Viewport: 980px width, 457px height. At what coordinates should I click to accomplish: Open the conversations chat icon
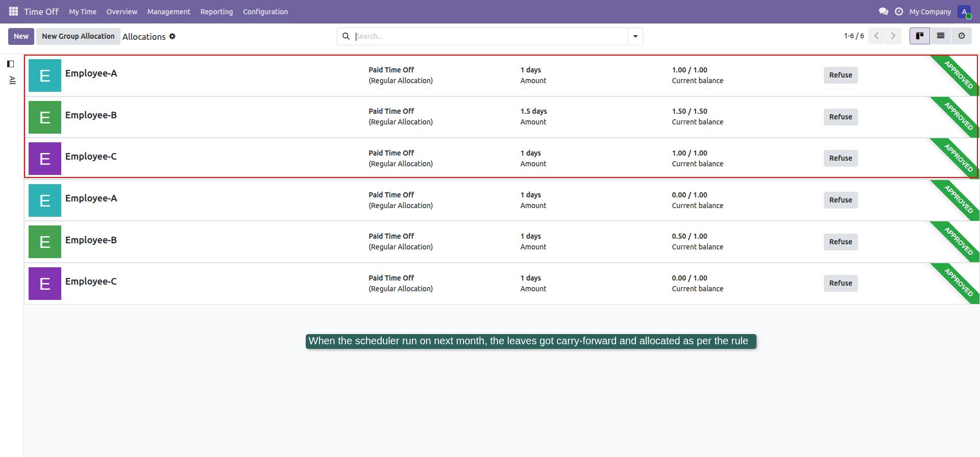click(884, 11)
